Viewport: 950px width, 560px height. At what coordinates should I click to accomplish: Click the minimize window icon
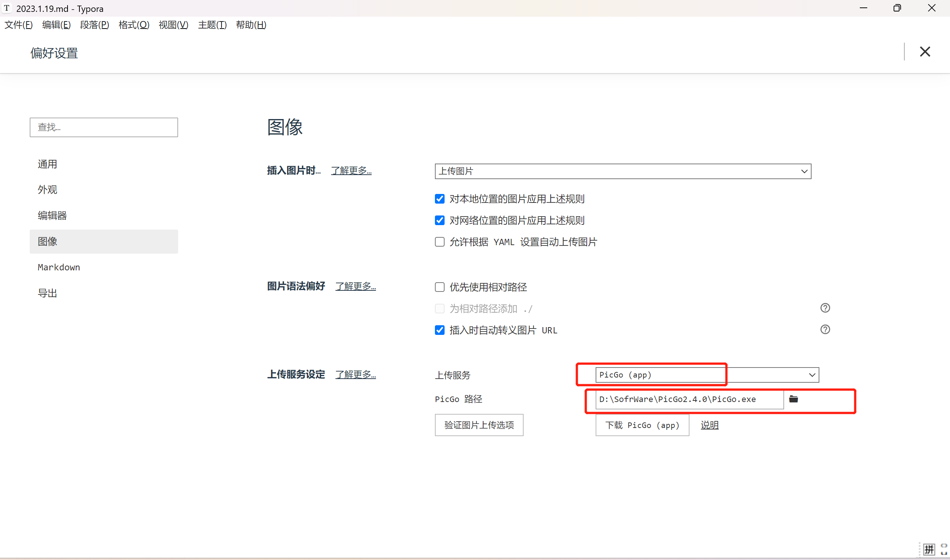(x=864, y=8)
